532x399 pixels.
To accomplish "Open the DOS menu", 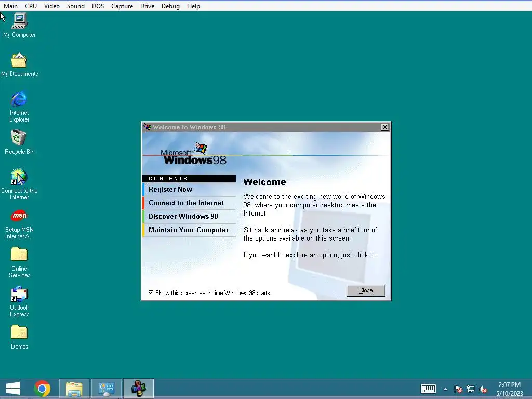I will pos(98,6).
